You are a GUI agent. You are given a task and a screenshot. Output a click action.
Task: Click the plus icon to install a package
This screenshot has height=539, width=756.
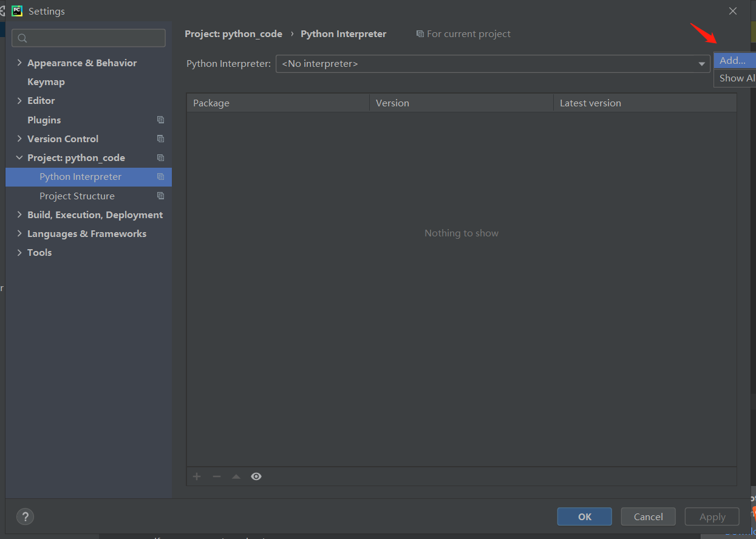coord(197,476)
